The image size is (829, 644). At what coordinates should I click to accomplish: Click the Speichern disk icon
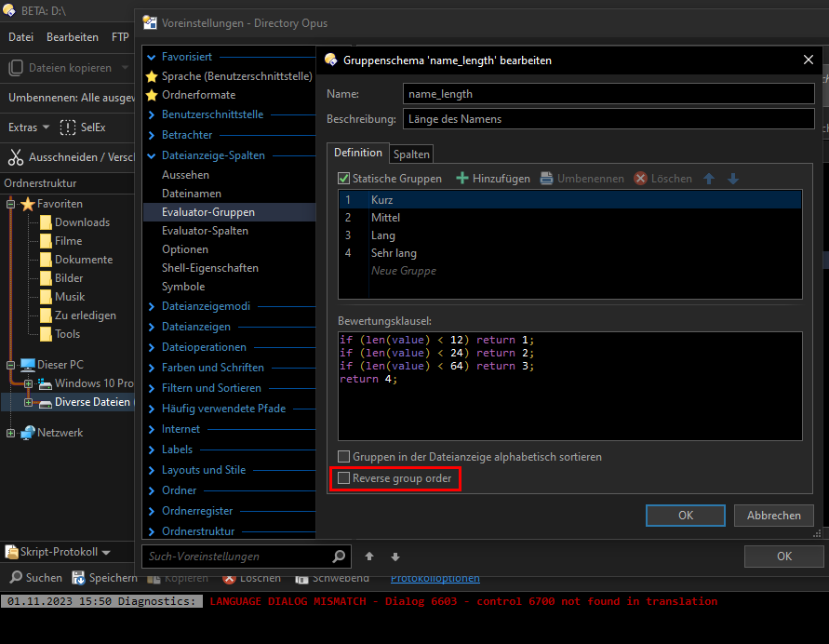78,578
